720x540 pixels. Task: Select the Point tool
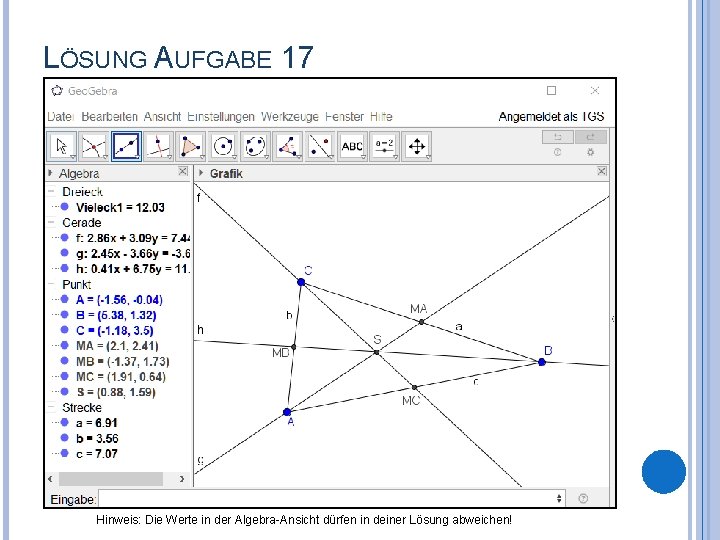(x=94, y=146)
